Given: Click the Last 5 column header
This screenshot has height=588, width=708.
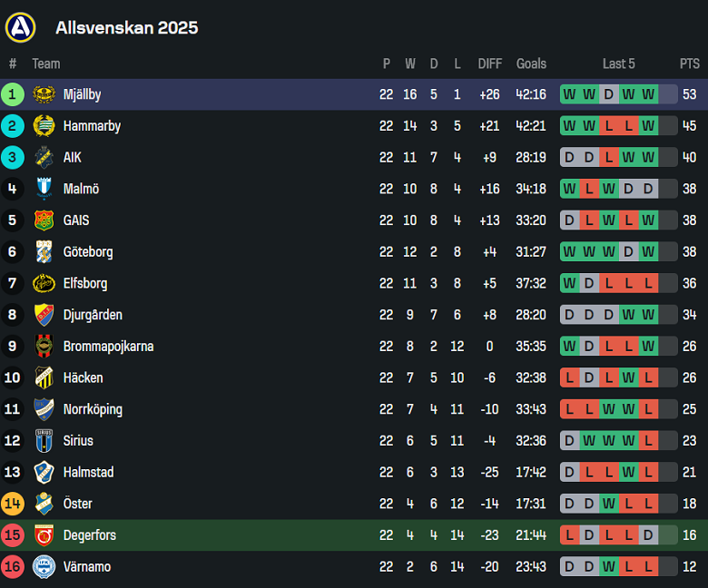Looking at the screenshot, I should pyautogui.click(x=619, y=64).
